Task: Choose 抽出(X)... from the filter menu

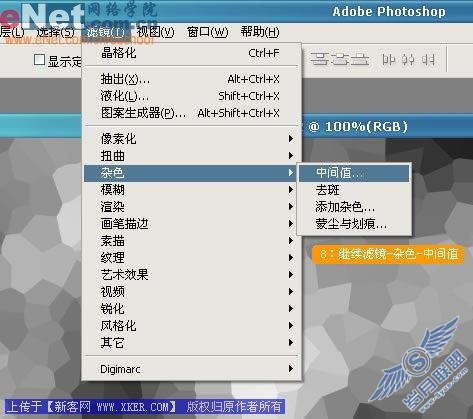Action: tap(191, 79)
